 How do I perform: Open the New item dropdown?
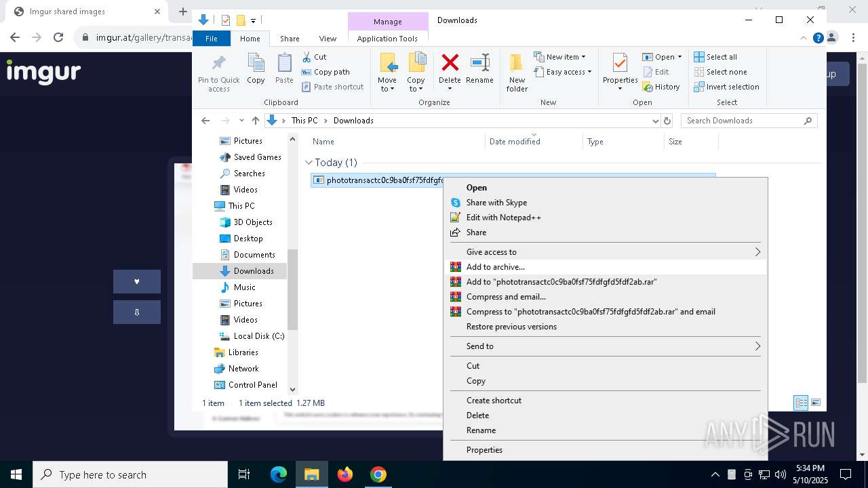point(559,57)
